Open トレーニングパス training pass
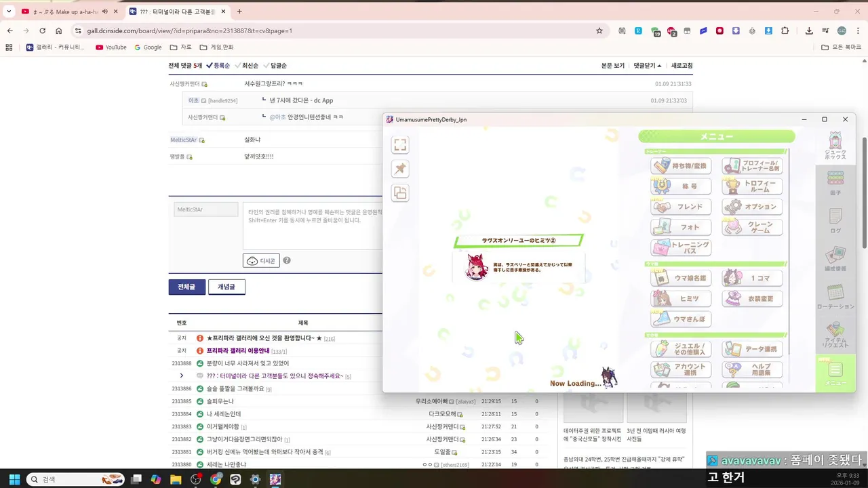The image size is (868, 488). point(682,247)
